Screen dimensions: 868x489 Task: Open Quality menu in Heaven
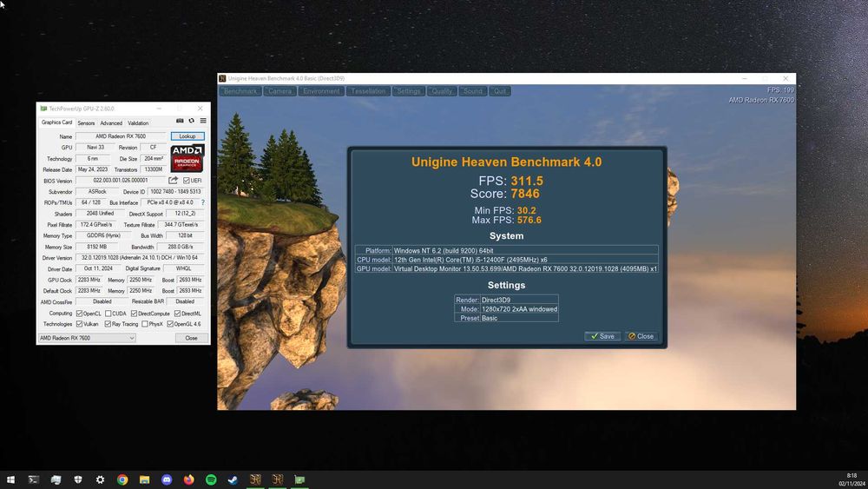pos(442,91)
